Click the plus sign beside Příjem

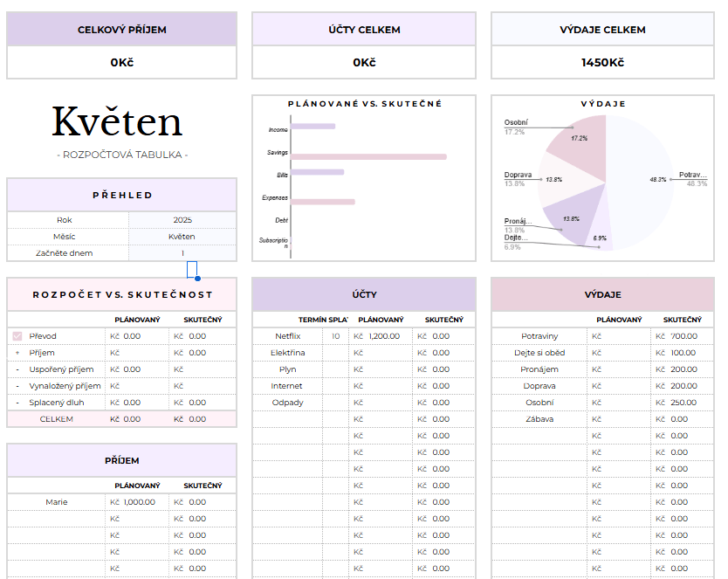point(17,353)
